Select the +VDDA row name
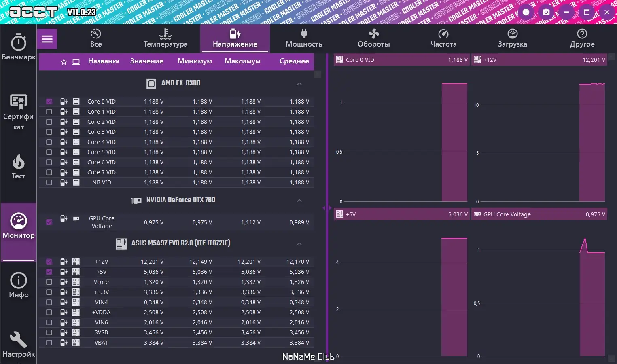This screenshot has width=617, height=364. 102,312
